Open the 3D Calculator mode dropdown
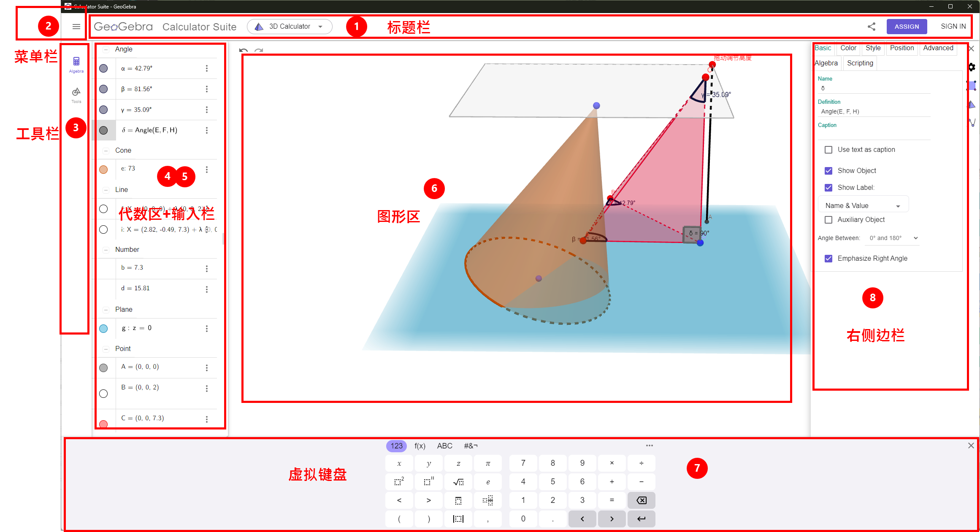 pyautogui.click(x=290, y=26)
